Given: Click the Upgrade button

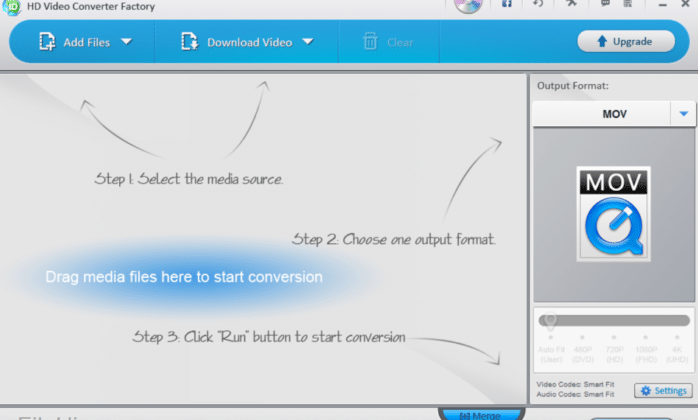Looking at the screenshot, I should pos(625,41).
